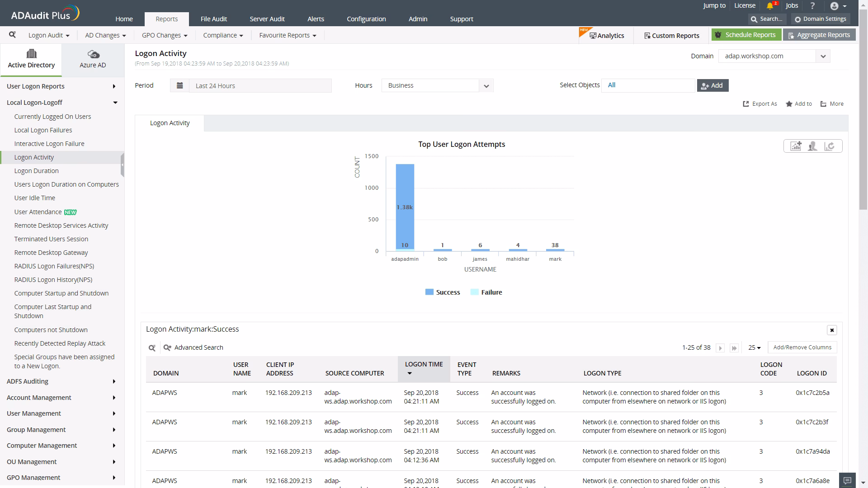
Task: Click the calendar icon beside Period
Action: pos(179,85)
